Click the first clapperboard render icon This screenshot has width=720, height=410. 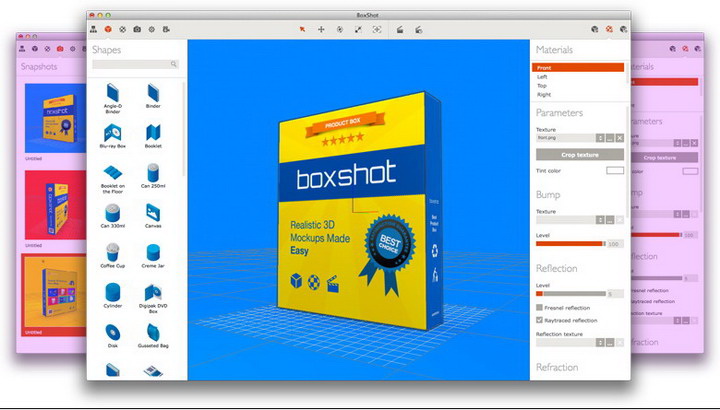click(400, 30)
